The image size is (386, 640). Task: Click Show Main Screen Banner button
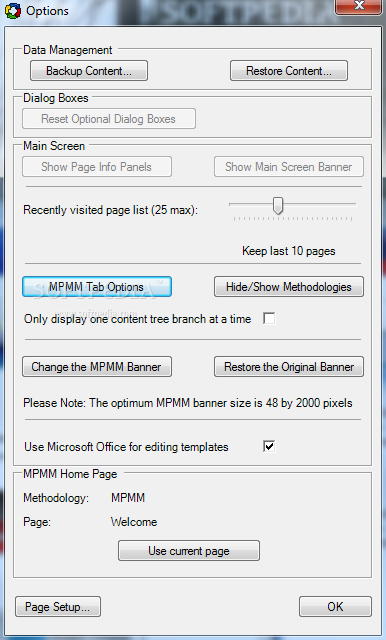click(289, 167)
